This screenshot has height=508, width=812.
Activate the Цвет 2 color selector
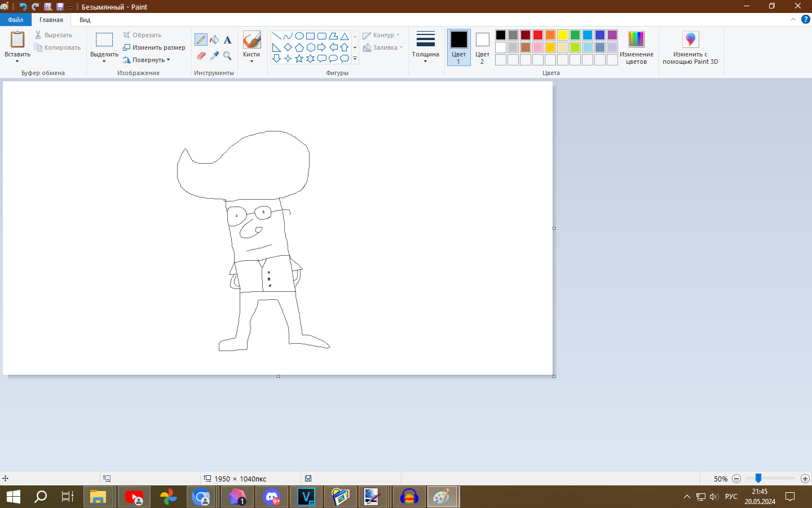482,47
